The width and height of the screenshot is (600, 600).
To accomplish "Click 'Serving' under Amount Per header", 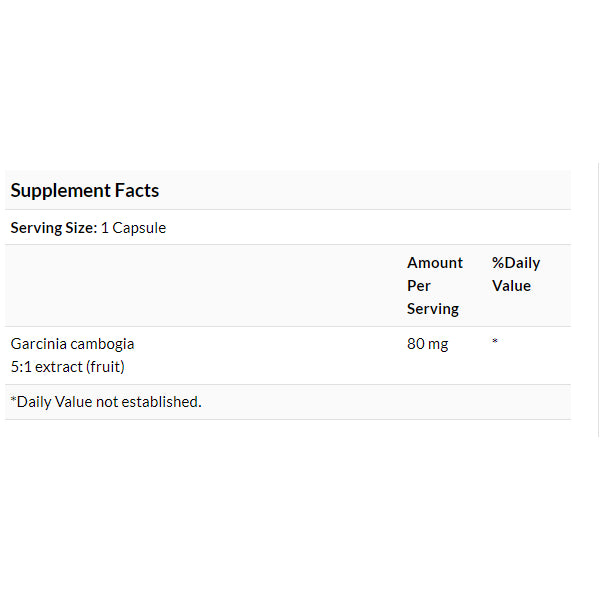I will (432, 309).
